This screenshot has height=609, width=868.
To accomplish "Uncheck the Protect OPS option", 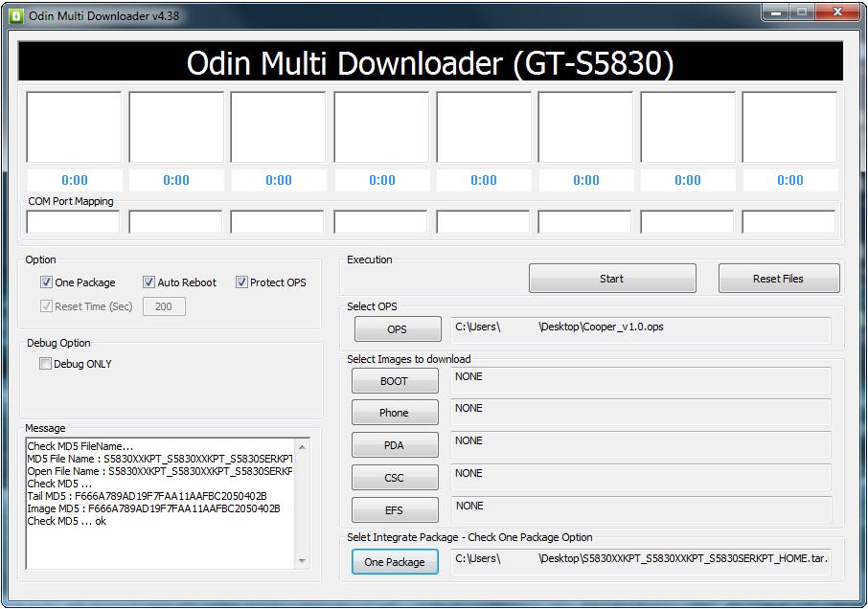I will [x=241, y=282].
